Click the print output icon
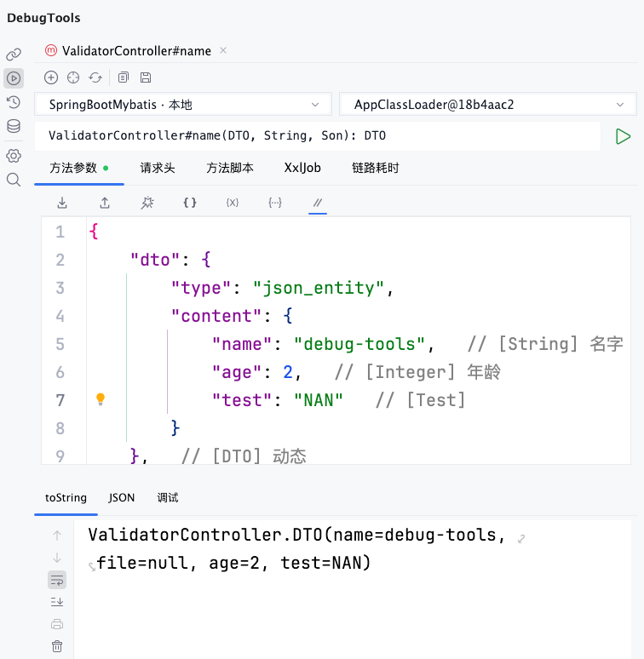This screenshot has height=659, width=644. (57, 624)
